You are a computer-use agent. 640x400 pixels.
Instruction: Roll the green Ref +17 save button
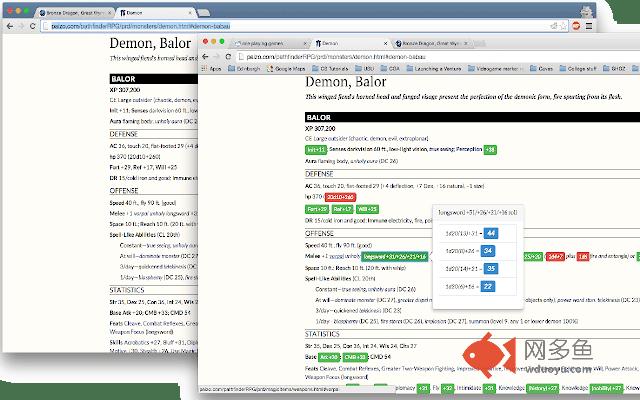coord(342,209)
